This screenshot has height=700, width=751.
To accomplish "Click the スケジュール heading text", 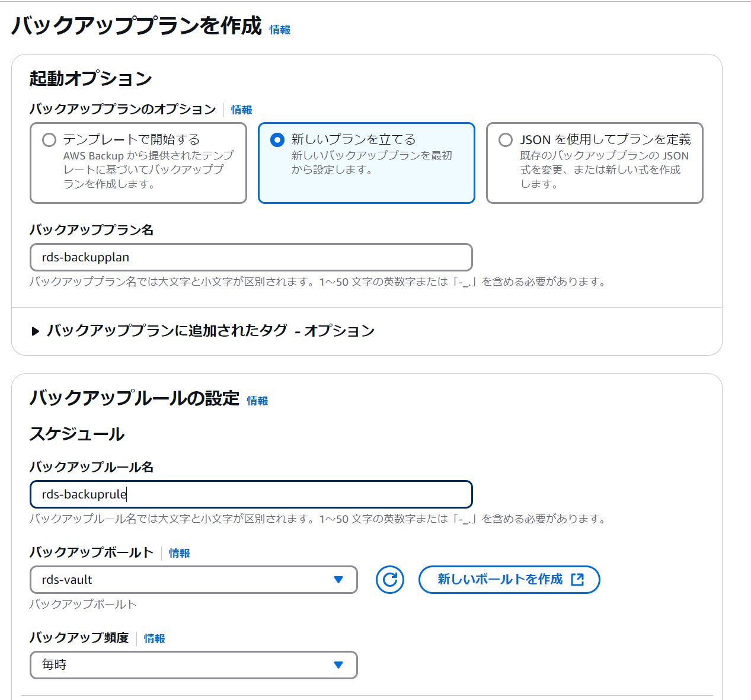I will pyautogui.click(x=77, y=434).
